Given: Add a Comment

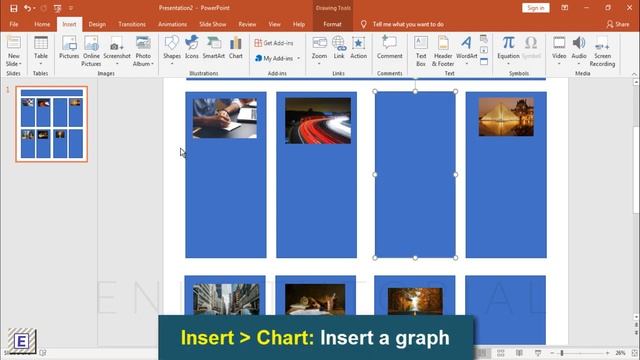Looking at the screenshot, I should pos(389,47).
